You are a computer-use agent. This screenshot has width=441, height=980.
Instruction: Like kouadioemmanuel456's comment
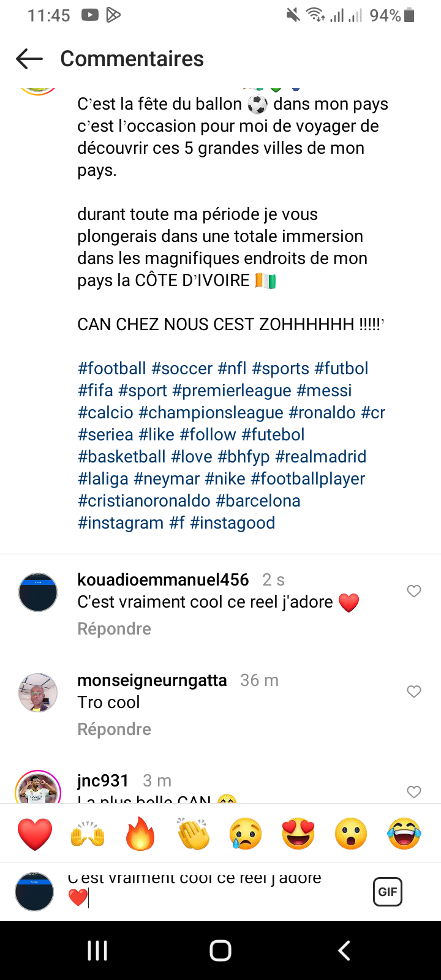click(x=414, y=591)
